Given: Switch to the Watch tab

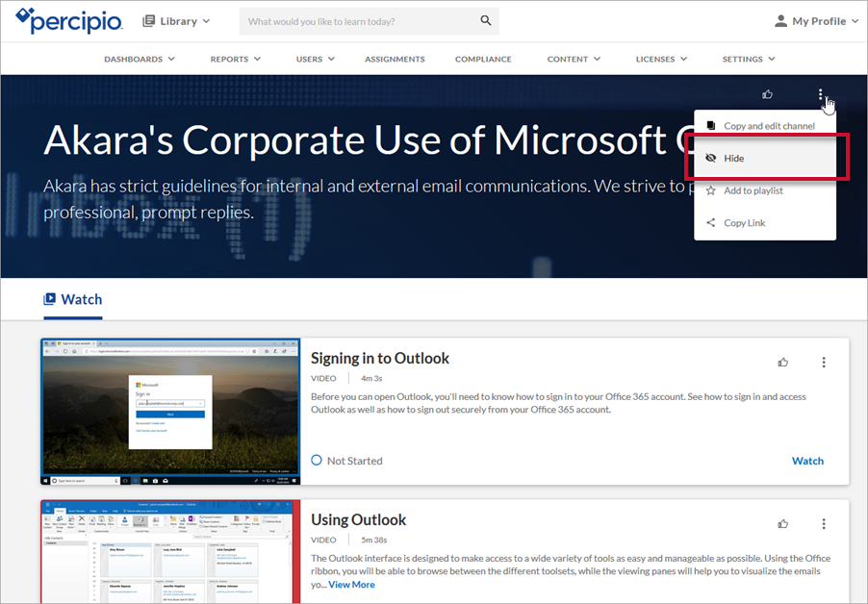Looking at the screenshot, I should tap(73, 300).
